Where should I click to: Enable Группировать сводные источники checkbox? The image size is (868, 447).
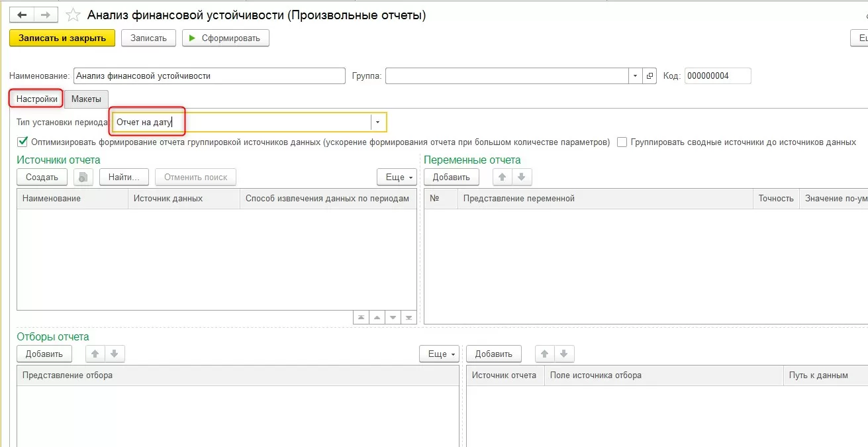pos(622,142)
